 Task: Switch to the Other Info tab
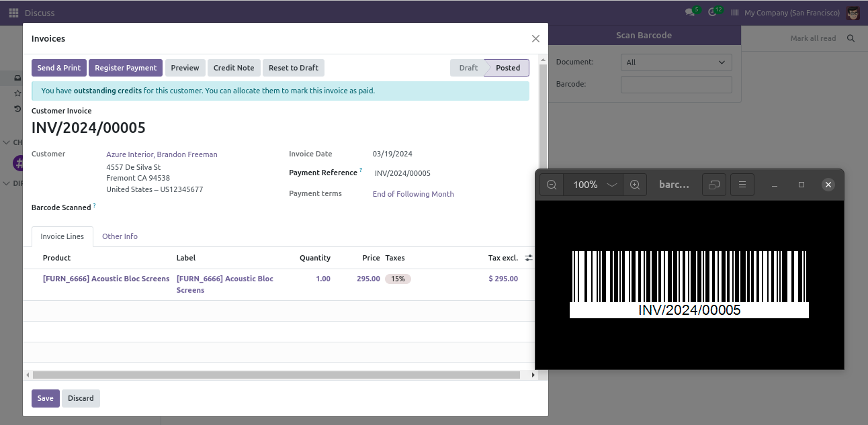pos(120,236)
